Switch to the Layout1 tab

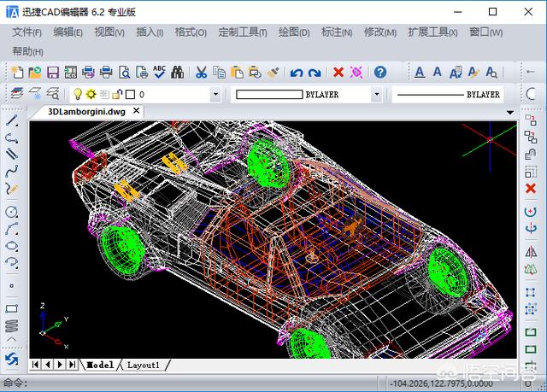click(x=143, y=365)
